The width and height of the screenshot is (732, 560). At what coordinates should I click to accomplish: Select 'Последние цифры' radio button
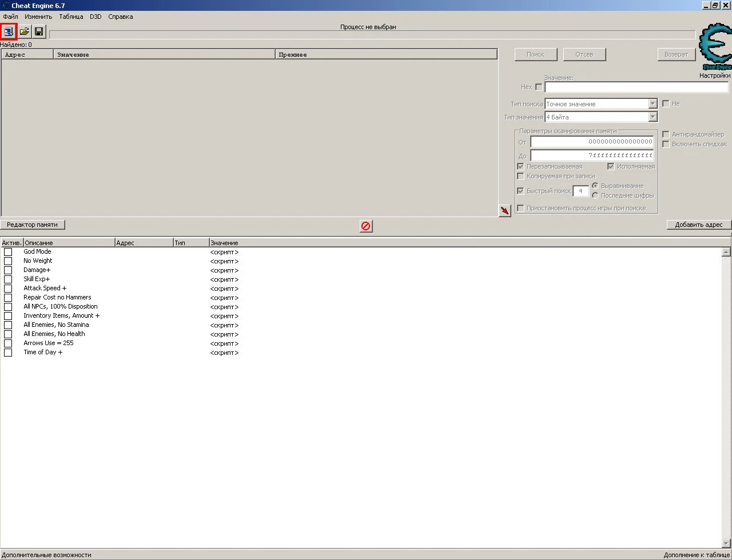pos(595,195)
